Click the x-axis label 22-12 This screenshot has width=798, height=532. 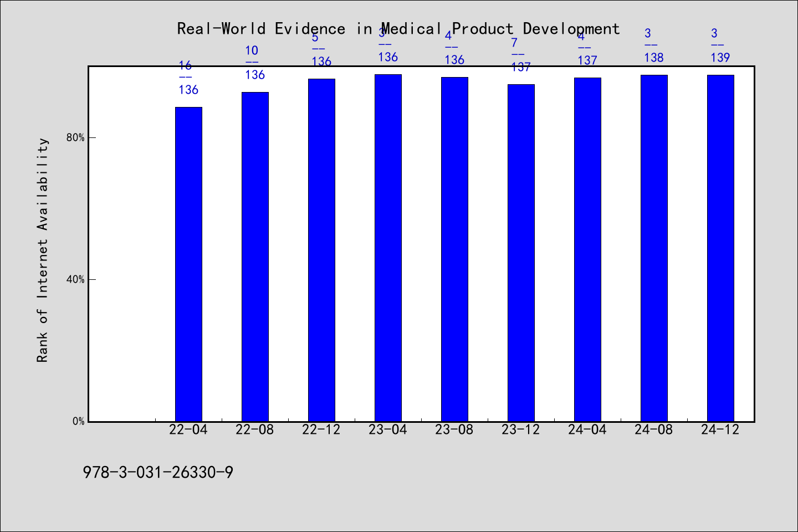tap(321, 429)
